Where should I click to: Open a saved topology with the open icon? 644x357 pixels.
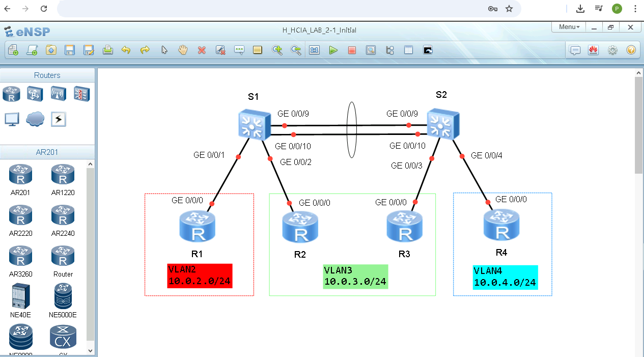(51, 50)
